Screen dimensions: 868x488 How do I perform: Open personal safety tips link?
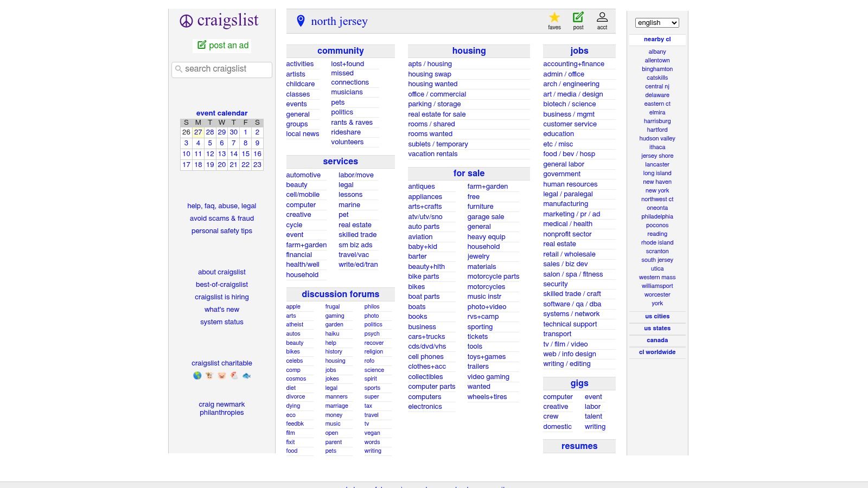click(221, 231)
